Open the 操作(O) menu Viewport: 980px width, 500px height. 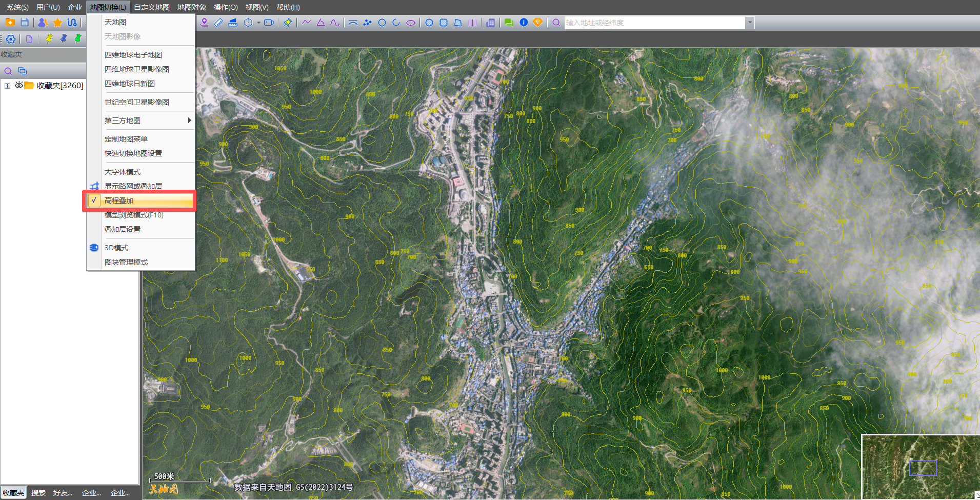pyautogui.click(x=226, y=7)
